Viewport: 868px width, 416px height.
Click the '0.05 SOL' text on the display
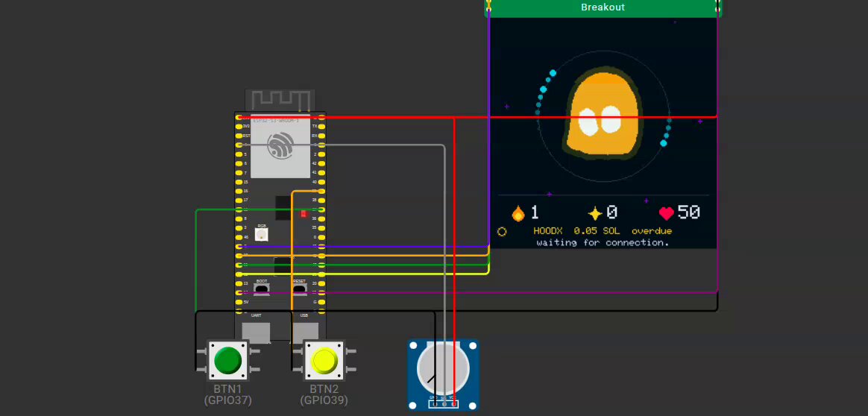click(597, 230)
